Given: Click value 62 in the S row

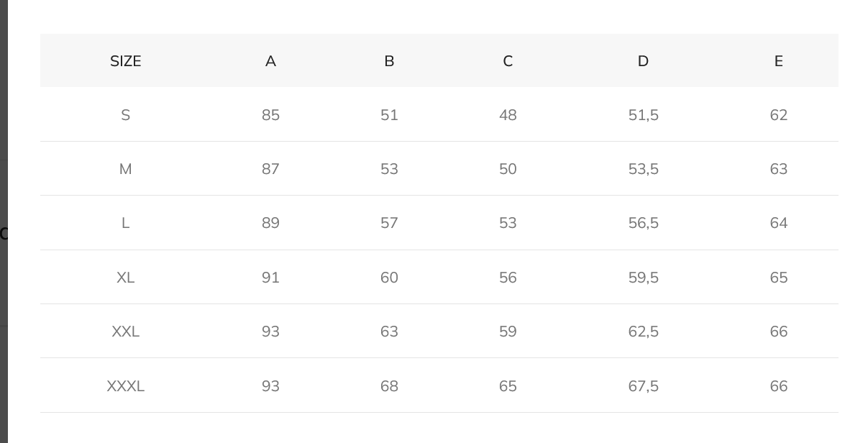Looking at the screenshot, I should [778, 115].
